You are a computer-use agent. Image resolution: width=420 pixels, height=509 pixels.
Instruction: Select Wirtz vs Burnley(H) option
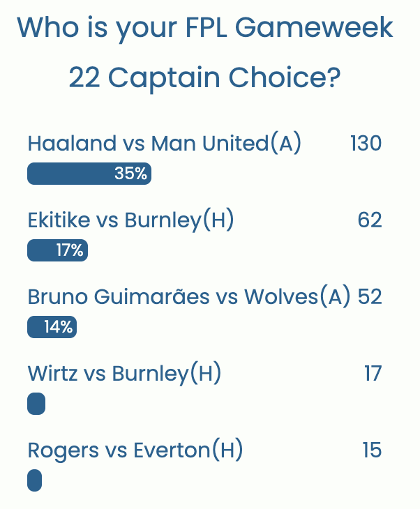coord(124,374)
